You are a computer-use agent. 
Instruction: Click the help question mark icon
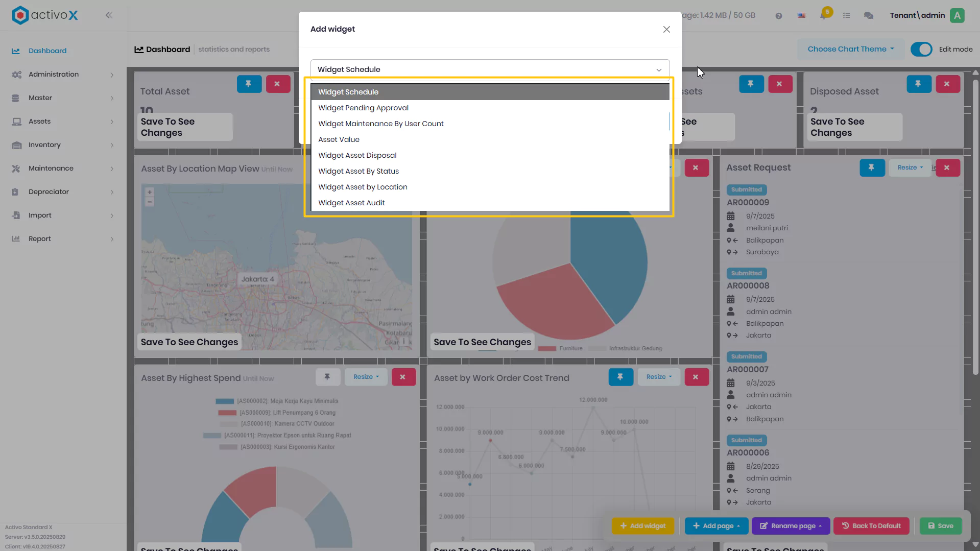(778, 16)
